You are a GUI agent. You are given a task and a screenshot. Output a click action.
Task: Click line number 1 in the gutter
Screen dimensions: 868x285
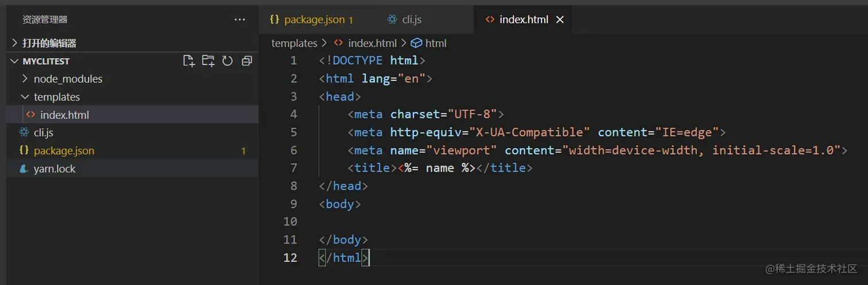tap(293, 60)
